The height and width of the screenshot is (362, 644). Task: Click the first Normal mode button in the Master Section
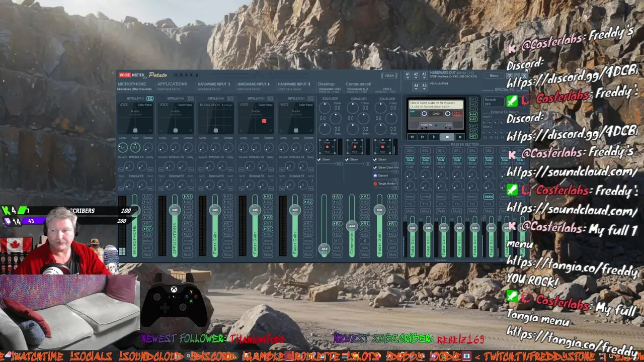[x=410, y=159]
